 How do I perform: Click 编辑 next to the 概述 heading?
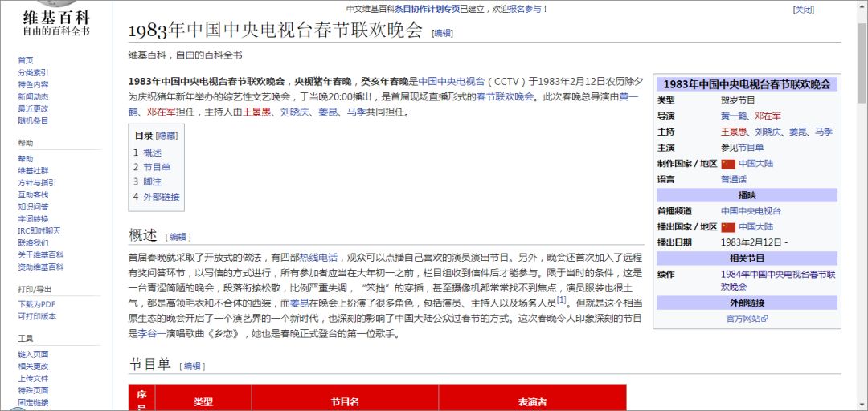178,237
